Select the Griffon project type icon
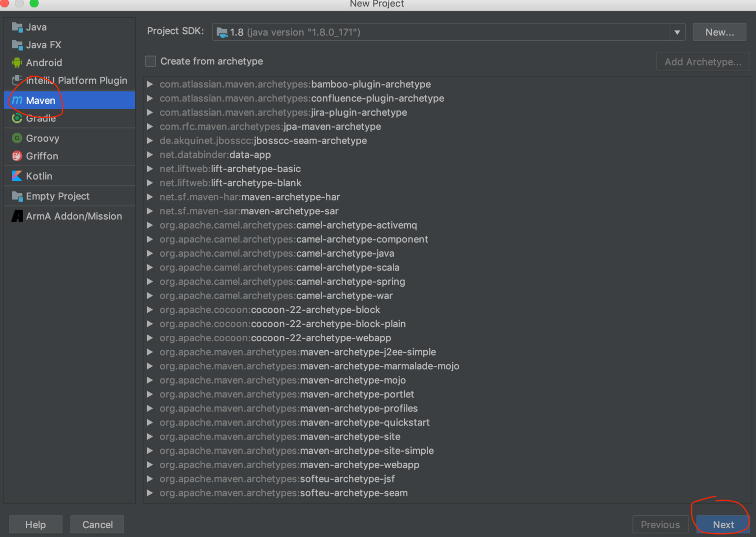Screen dimensions: 756x537 click(17, 156)
